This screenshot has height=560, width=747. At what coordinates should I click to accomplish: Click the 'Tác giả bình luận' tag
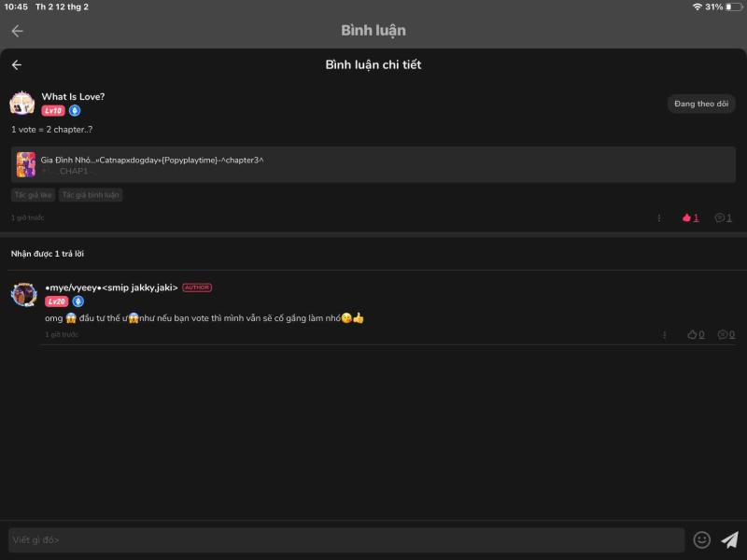(x=91, y=195)
